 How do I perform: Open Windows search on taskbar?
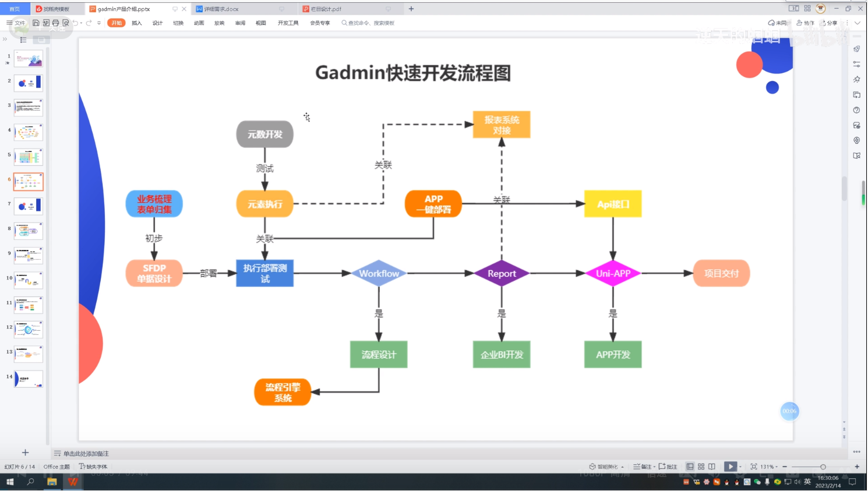(30, 482)
